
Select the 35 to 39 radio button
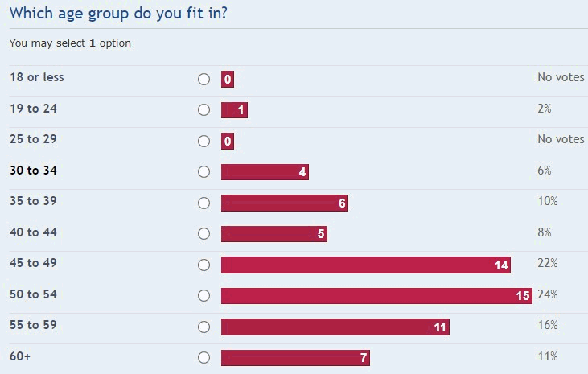[204, 203]
